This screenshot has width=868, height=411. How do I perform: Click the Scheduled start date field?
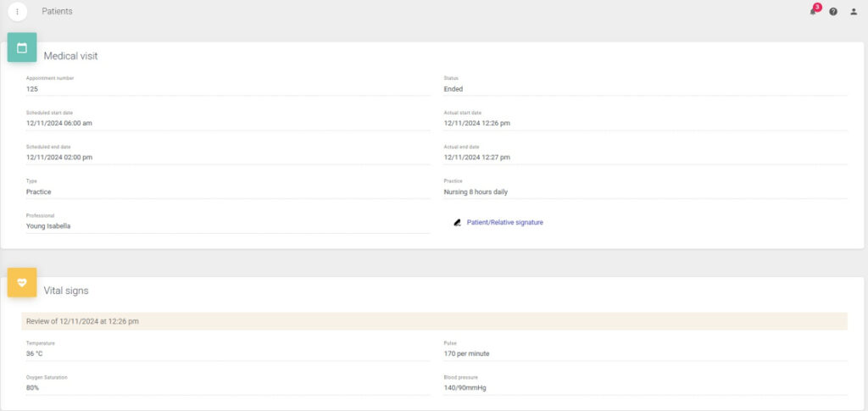[x=59, y=123]
